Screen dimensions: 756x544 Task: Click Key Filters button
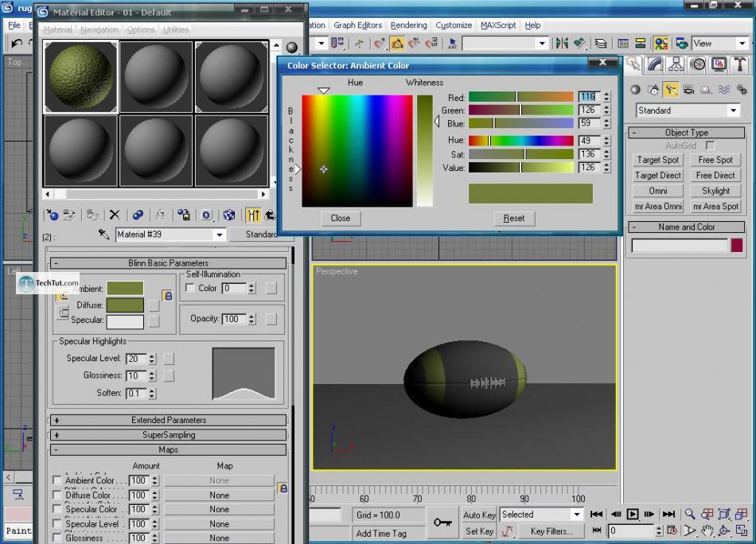point(551,531)
